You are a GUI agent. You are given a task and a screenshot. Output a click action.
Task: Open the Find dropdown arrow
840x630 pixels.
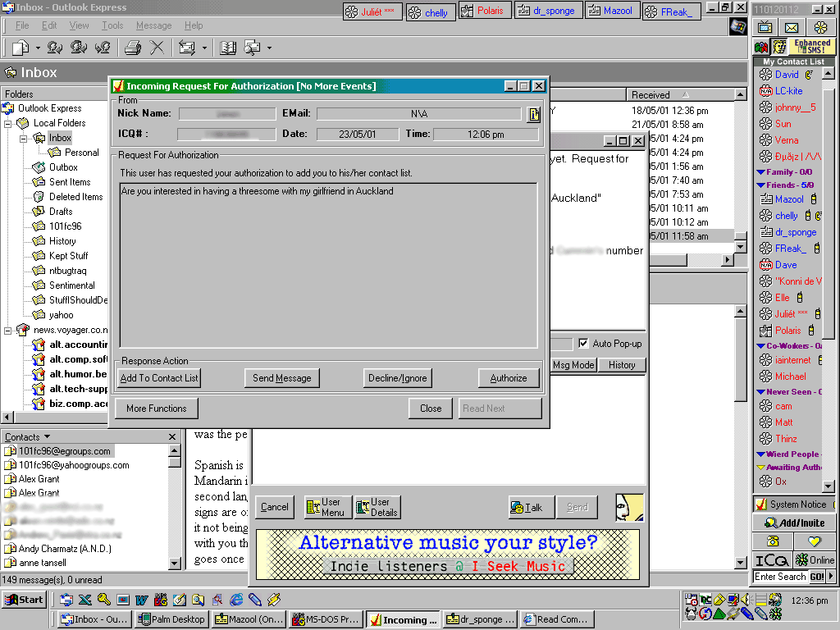tap(269, 48)
